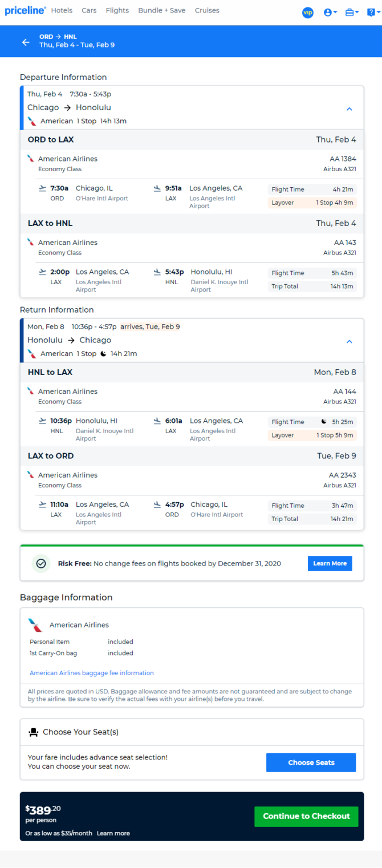Click the Risk Free checkmark shield icon

[x=40, y=563]
